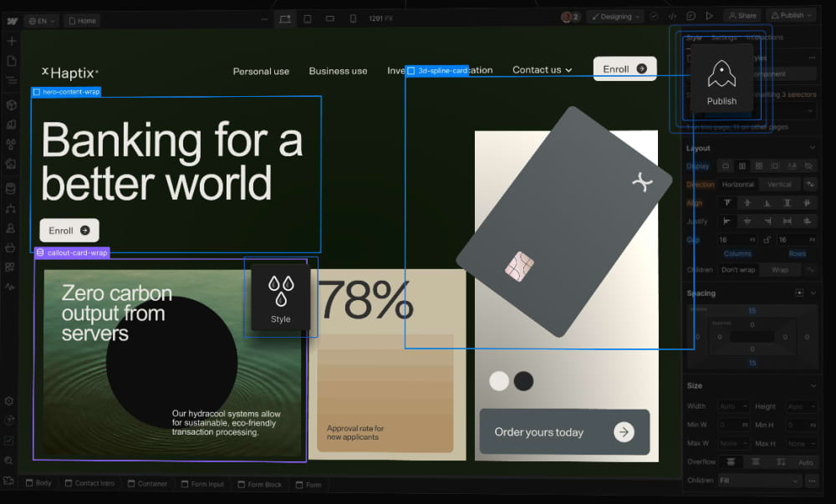This screenshot has height=504, width=836.
Task: Click the Columns gap label
Action: (x=737, y=253)
